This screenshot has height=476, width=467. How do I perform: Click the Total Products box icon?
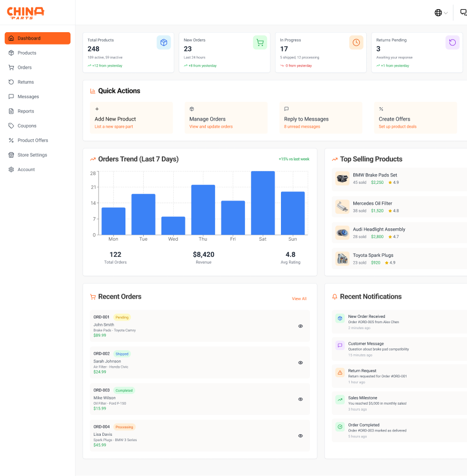click(164, 42)
